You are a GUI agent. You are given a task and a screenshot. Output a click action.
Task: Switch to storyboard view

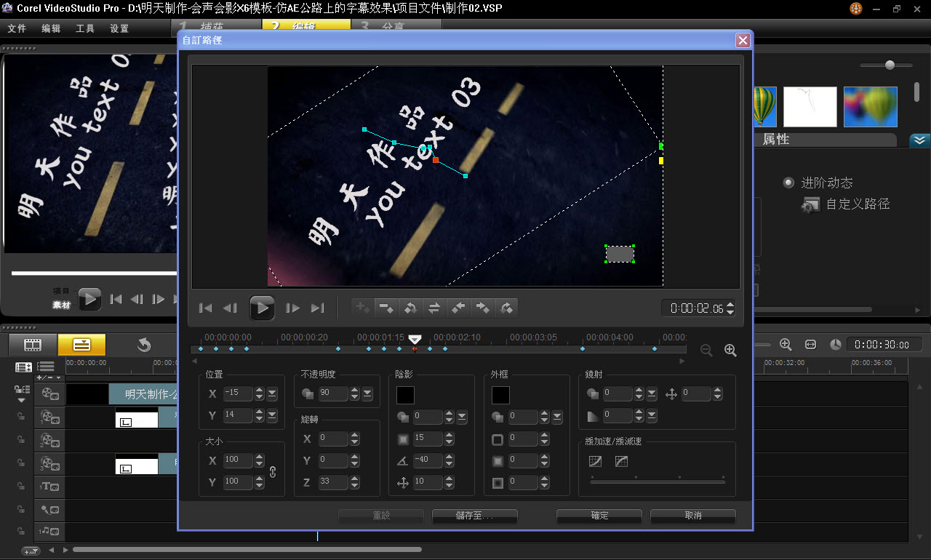[x=33, y=345]
